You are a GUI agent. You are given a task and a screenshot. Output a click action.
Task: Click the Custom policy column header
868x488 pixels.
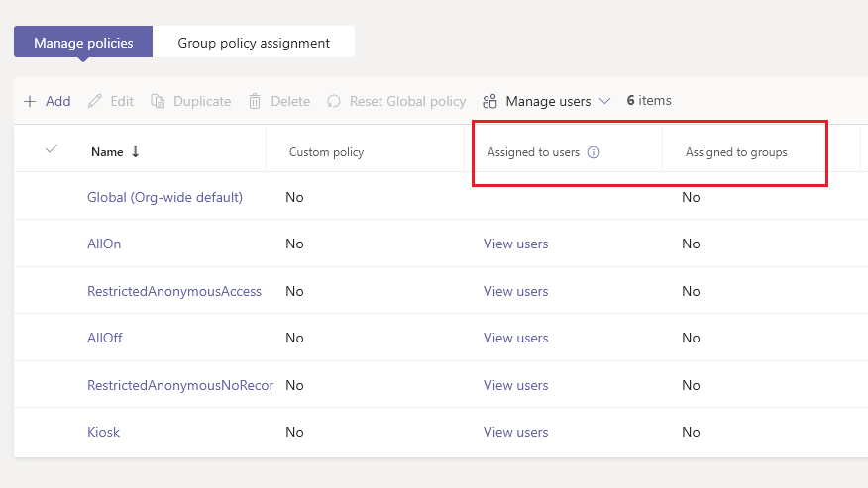[327, 152]
